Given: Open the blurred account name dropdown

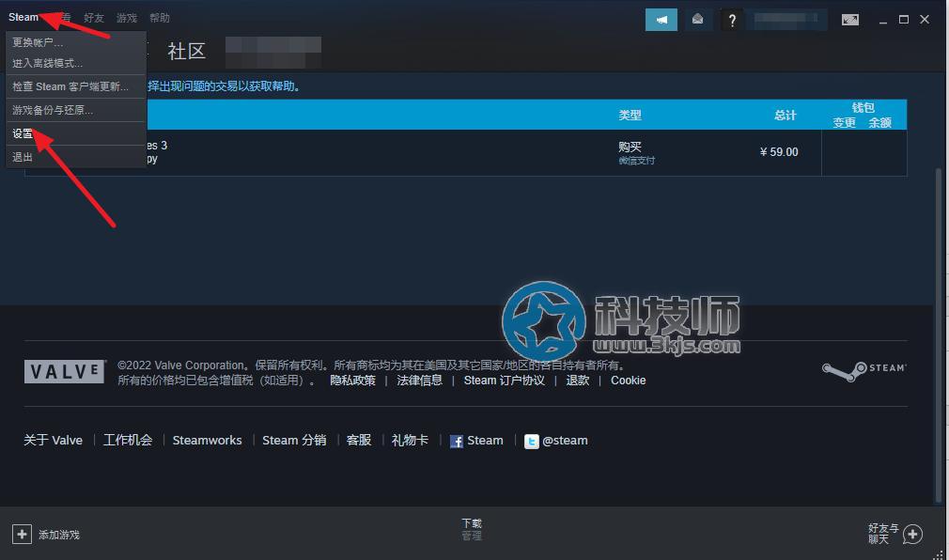Looking at the screenshot, I should [x=786, y=20].
